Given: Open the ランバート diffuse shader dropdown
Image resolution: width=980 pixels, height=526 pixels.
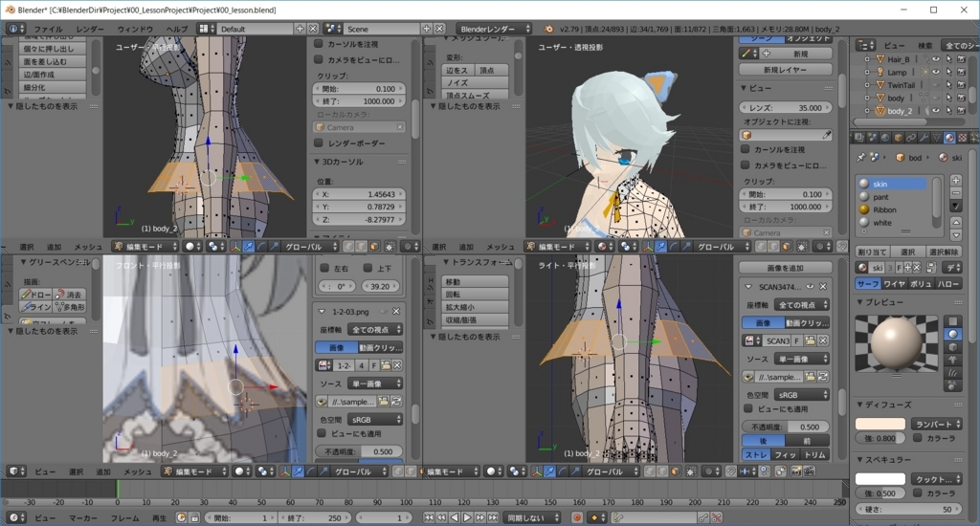Looking at the screenshot, I should (x=936, y=425).
